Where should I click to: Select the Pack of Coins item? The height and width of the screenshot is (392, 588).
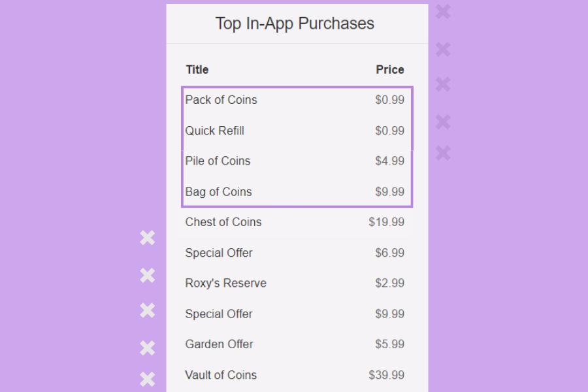coord(221,100)
